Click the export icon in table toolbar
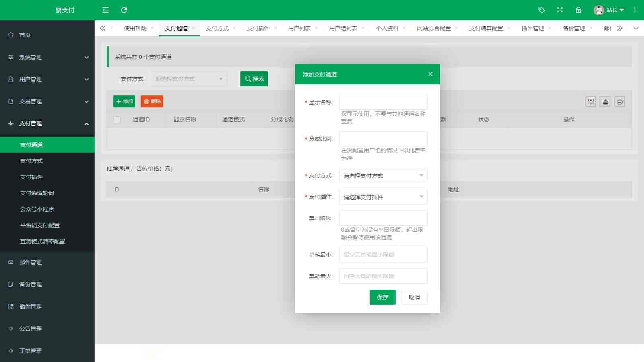Viewport: 644px width, 362px height. (605, 102)
